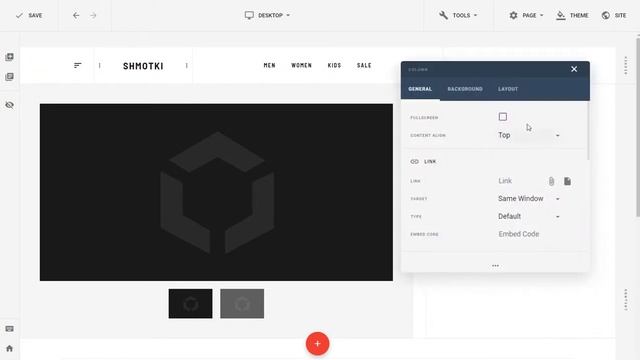Select the SALE navigation item
Image resolution: width=640 pixels, height=360 pixels.
[364, 65]
